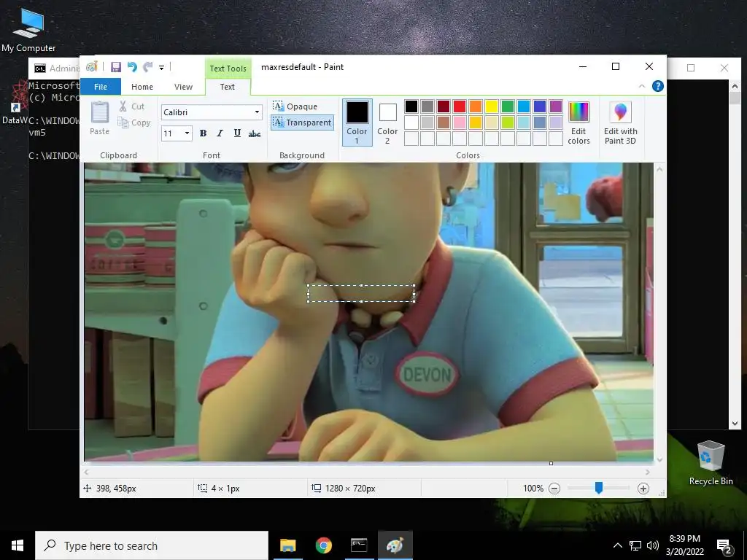Viewport: 747px width, 560px height.
Task: Click the Undo arrow in title bar
Action: pyautogui.click(x=132, y=67)
